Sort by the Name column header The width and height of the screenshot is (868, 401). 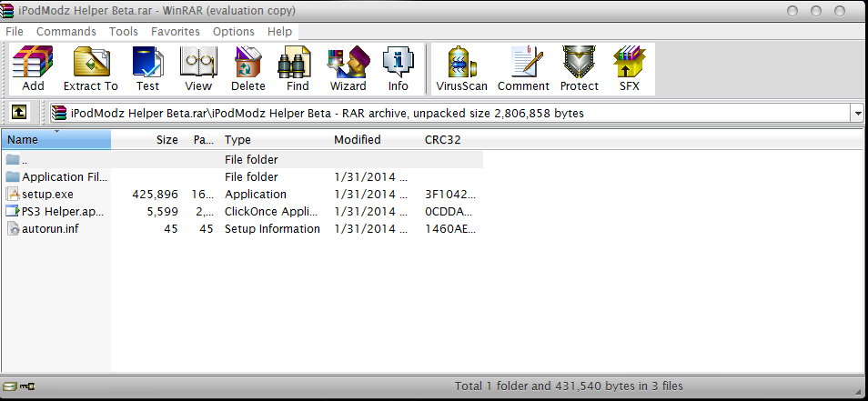56,139
